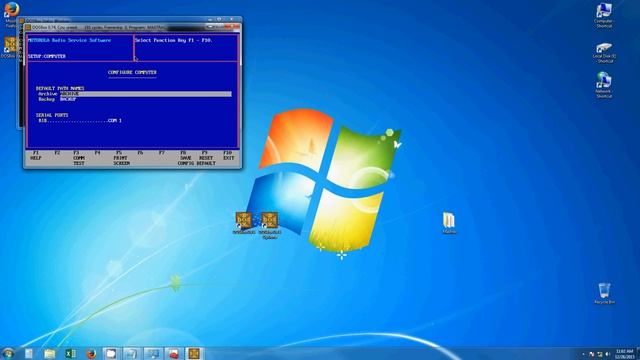Open the clock and date in the tray
This screenshot has height=360, width=640.
click(624, 353)
